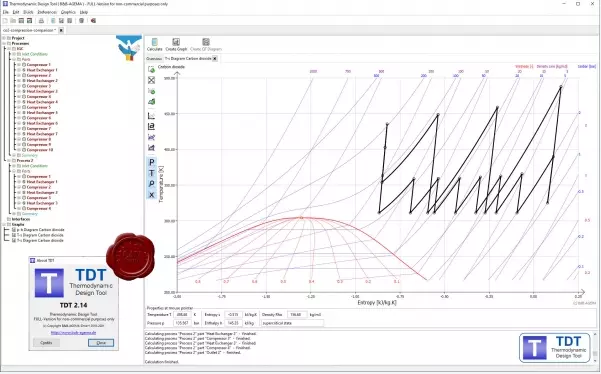Click the Entropy s value field
The width and height of the screenshot is (601, 374).
pyautogui.click(x=233, y=315)
